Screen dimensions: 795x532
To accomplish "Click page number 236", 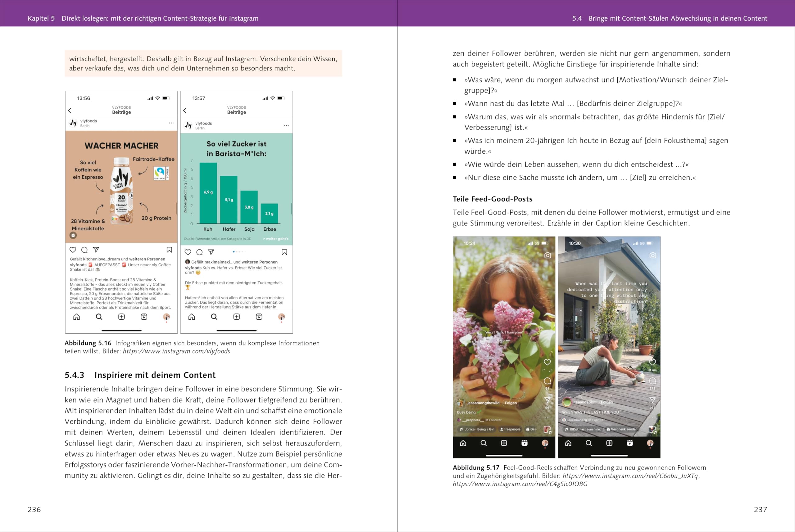I will coord(34,509).
